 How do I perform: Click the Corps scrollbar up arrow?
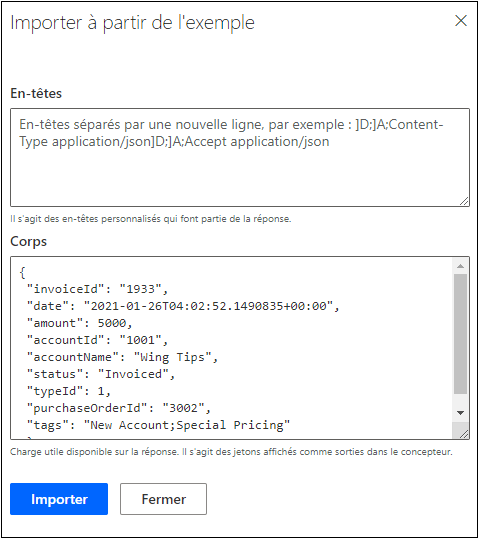(460, 266)
